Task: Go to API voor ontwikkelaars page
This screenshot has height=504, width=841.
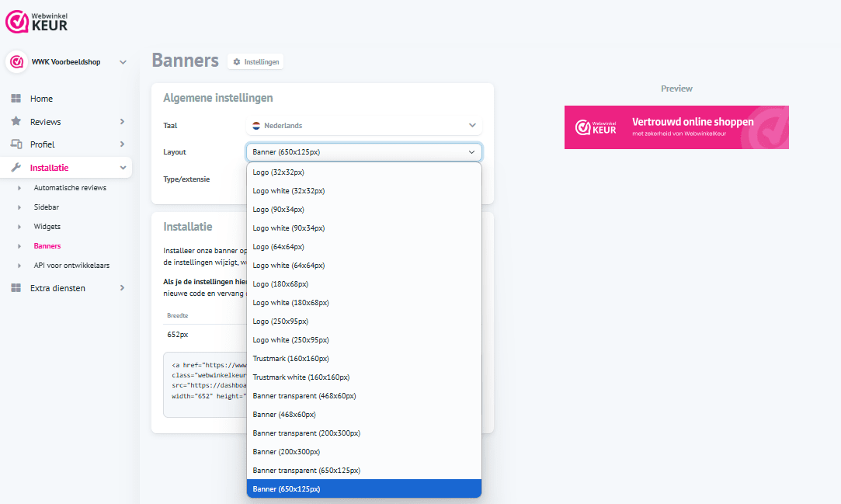Action: (71, 266)
